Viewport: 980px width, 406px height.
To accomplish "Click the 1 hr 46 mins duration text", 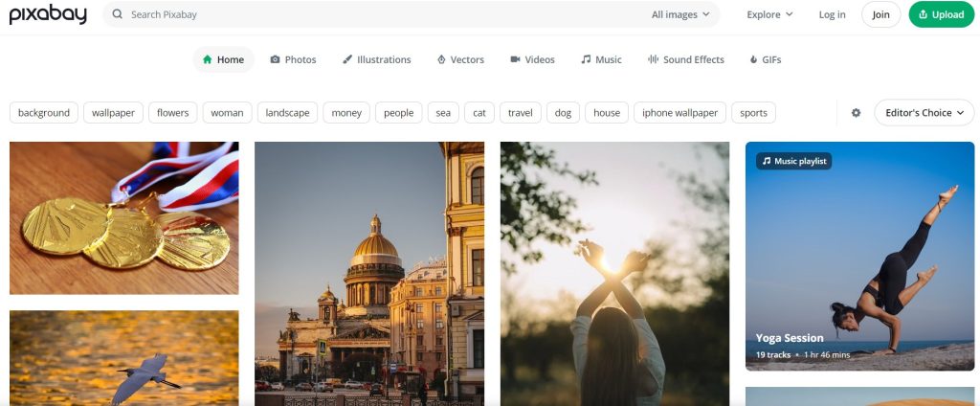I will pyautogui.click(x=827, y=354).
